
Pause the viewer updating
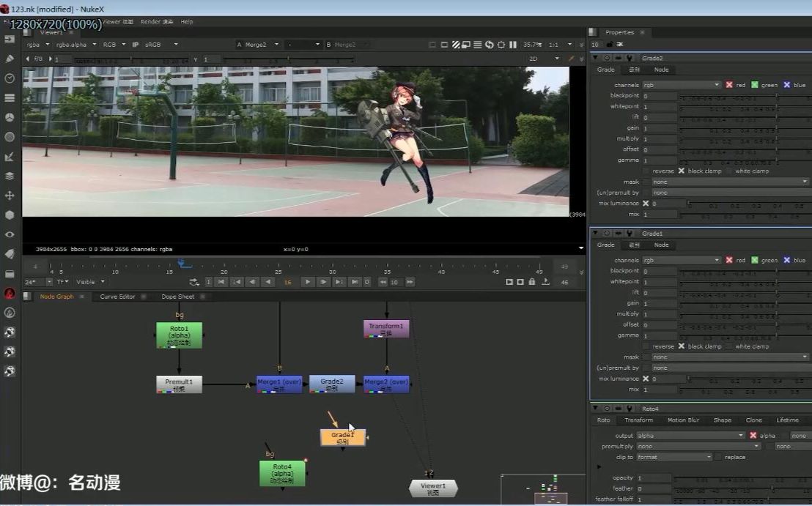(x=513, y=45)
